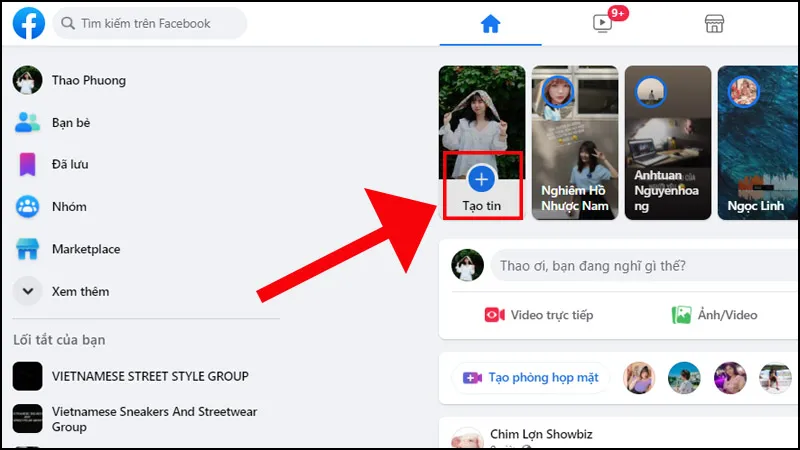Click second contact avatar in rooms row
This screenshot has width=800, height=450.
(684, 378)
